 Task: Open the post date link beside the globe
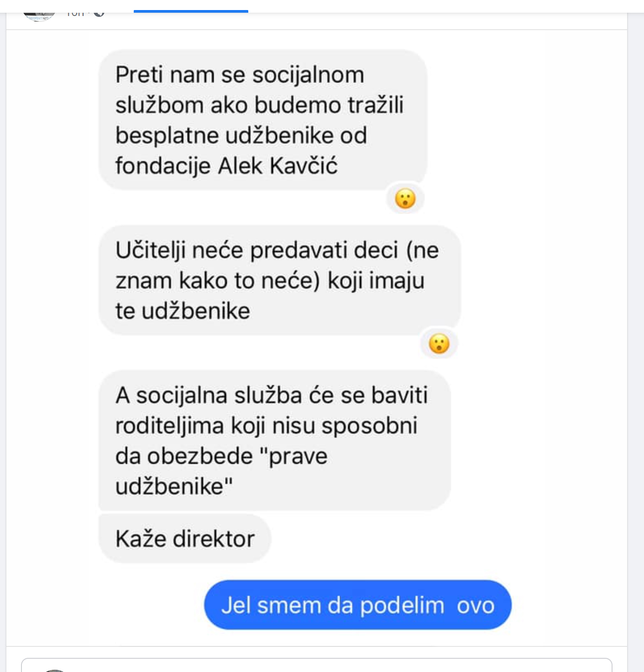click(75, 15)
